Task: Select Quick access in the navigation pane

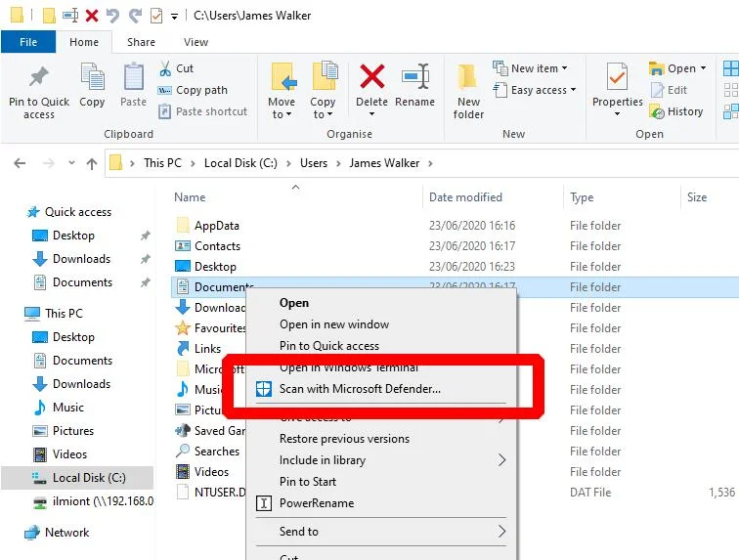Action: point(78,212)
